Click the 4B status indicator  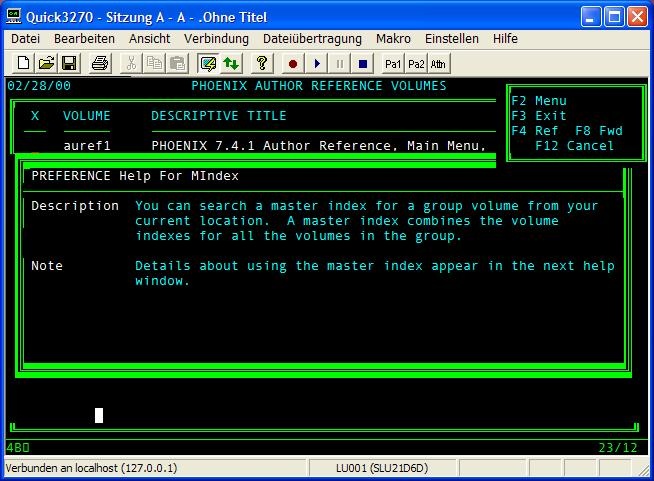(18, 448)
